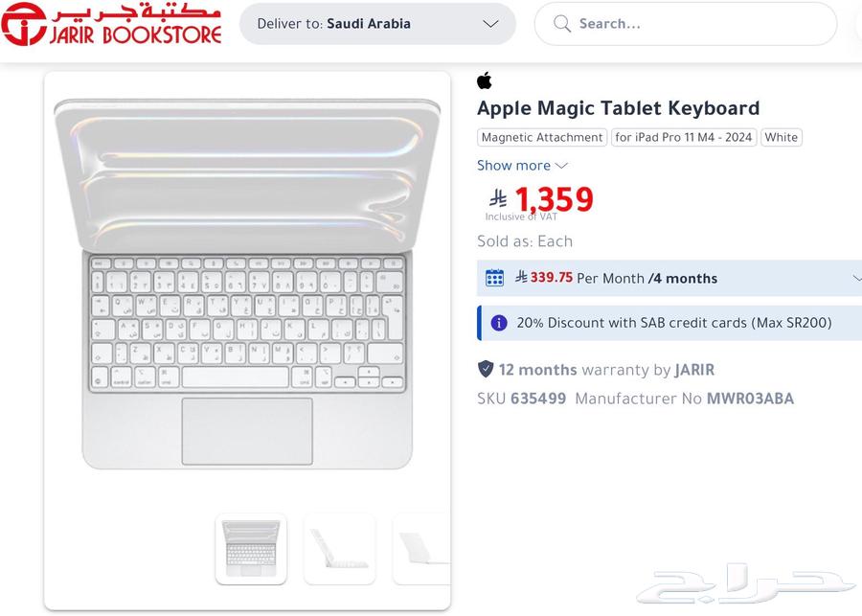Click the SKU 635499 label
This screenshot has height=616, width=862.
(x=521, y=399)
